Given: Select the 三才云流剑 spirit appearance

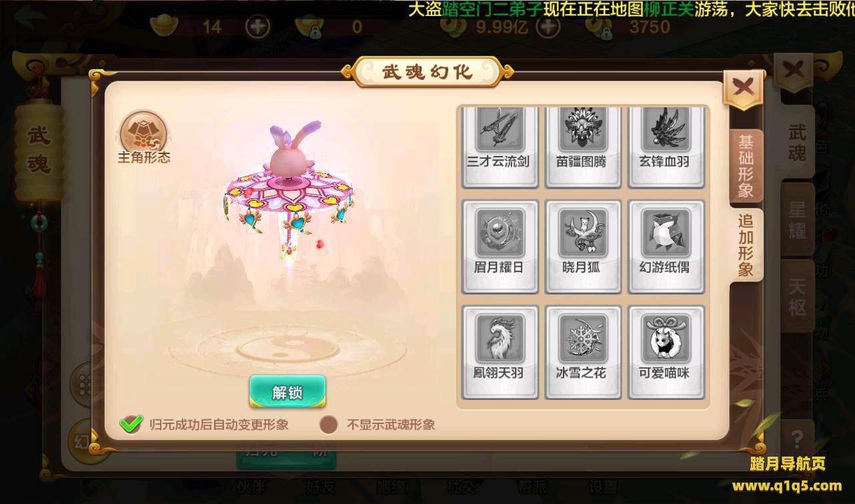Looking at the screenshot, I should [500, 147].
